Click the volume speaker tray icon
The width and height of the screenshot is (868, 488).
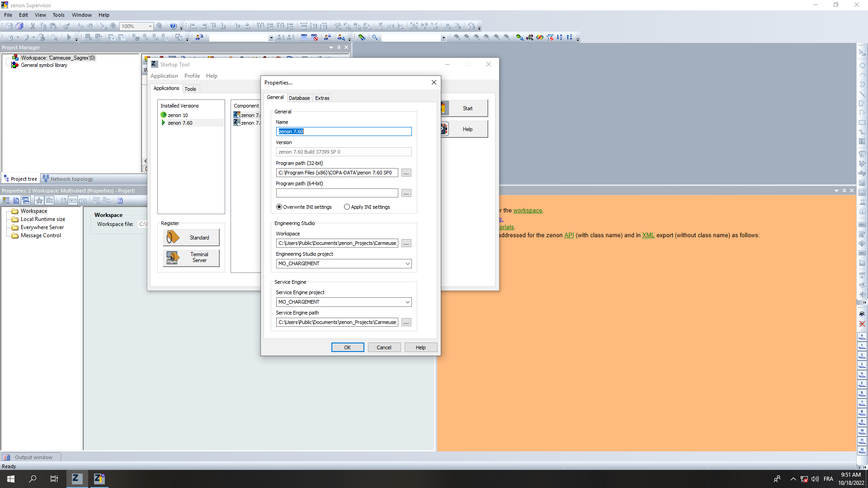(815, 479)
